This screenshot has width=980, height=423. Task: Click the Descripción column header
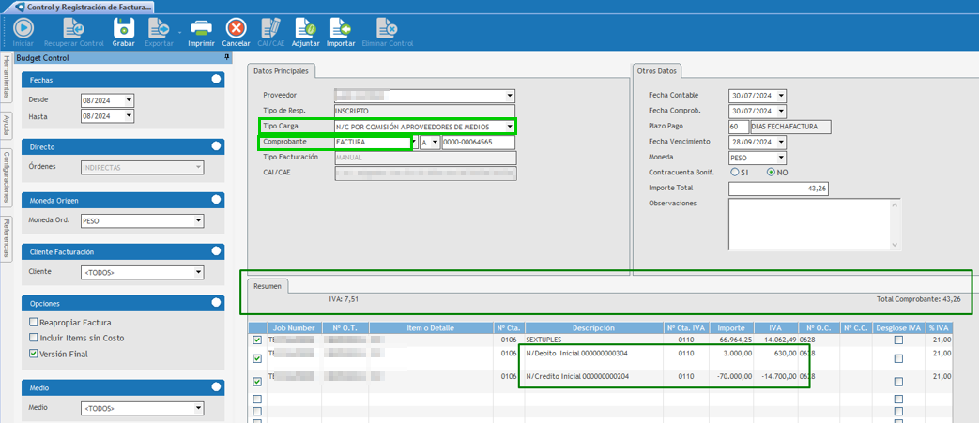[x=594, y=328]
